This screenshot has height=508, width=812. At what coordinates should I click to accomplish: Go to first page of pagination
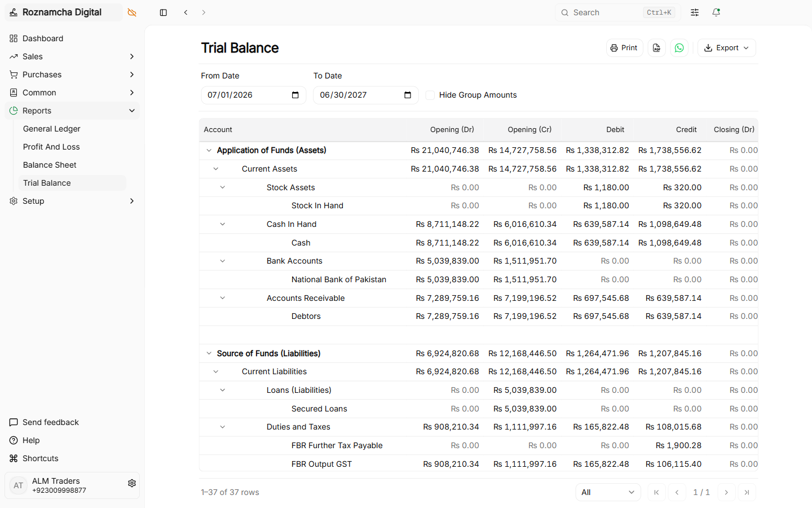coord(656,492)
